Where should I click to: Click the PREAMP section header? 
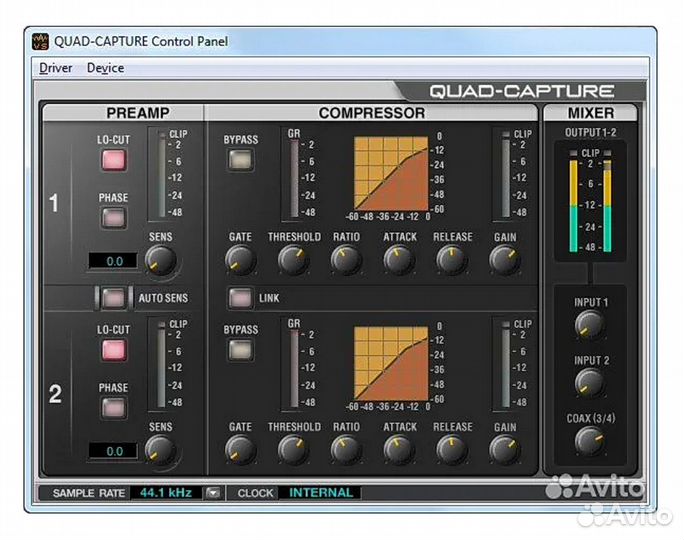point(124,113)
